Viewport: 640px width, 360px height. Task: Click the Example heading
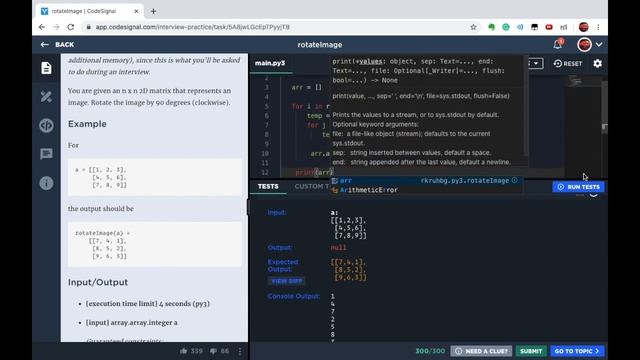point(87,124)
